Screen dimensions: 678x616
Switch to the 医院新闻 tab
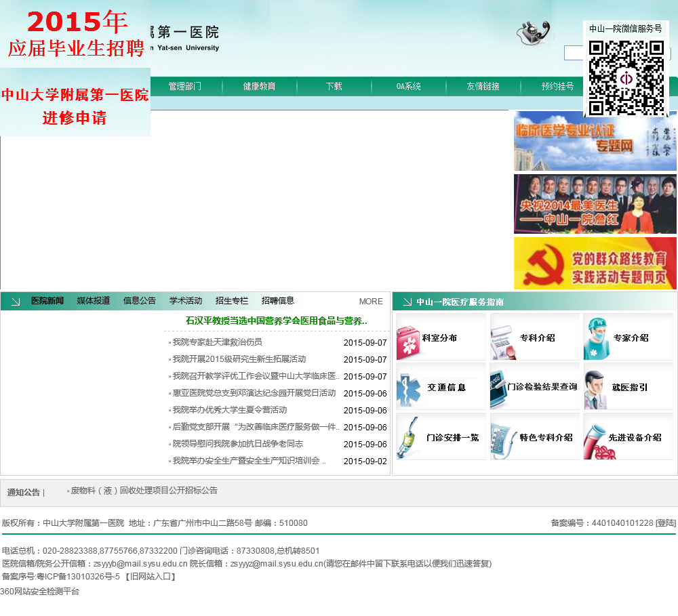coord(47,301)
